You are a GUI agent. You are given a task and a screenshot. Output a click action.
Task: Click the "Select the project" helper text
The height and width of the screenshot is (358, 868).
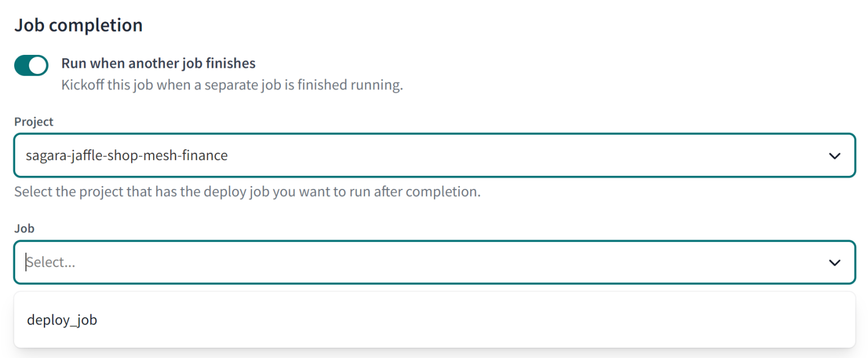(247, 192)
